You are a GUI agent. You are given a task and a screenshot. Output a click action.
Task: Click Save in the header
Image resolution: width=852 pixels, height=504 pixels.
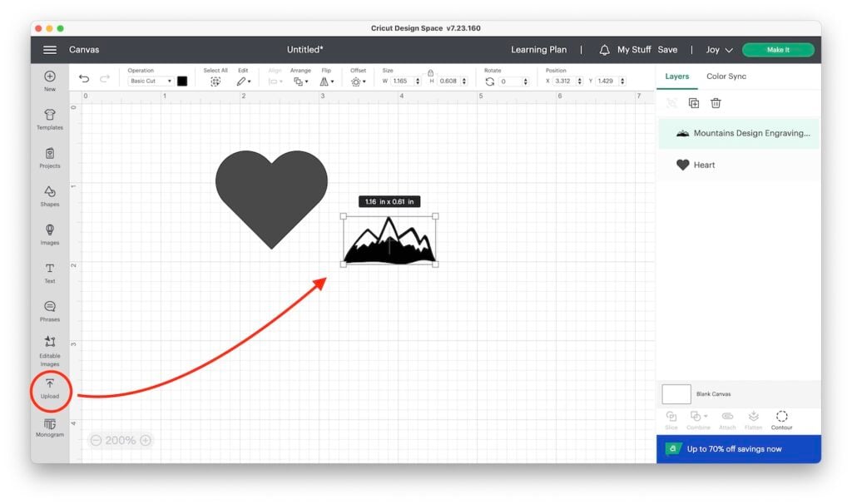click(667, 49)
